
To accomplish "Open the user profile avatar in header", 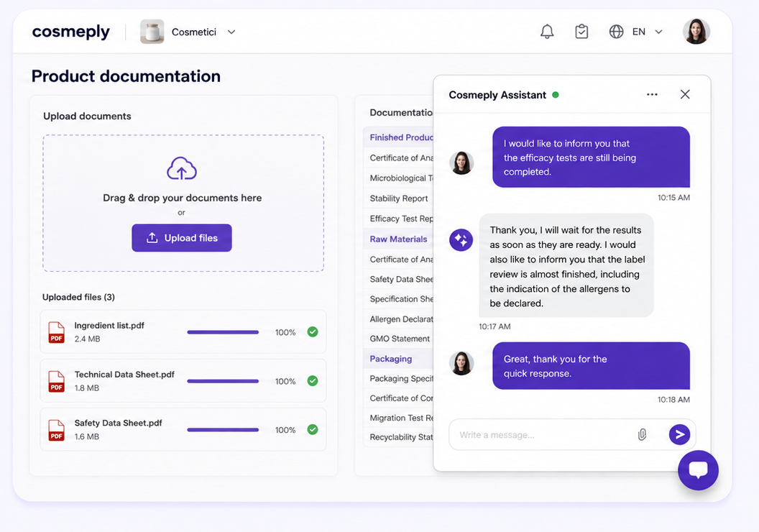I will pos(696,32).
